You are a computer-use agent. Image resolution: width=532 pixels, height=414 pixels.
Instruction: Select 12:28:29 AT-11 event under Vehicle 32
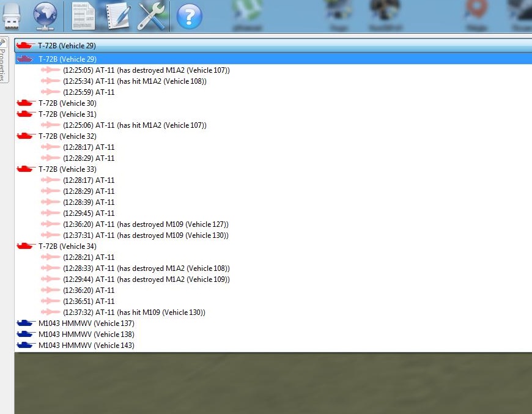(89, 158)
